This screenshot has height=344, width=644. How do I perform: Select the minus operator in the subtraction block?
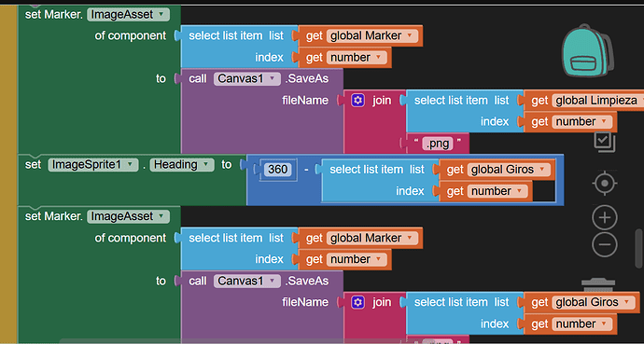[x=306, y=170]
